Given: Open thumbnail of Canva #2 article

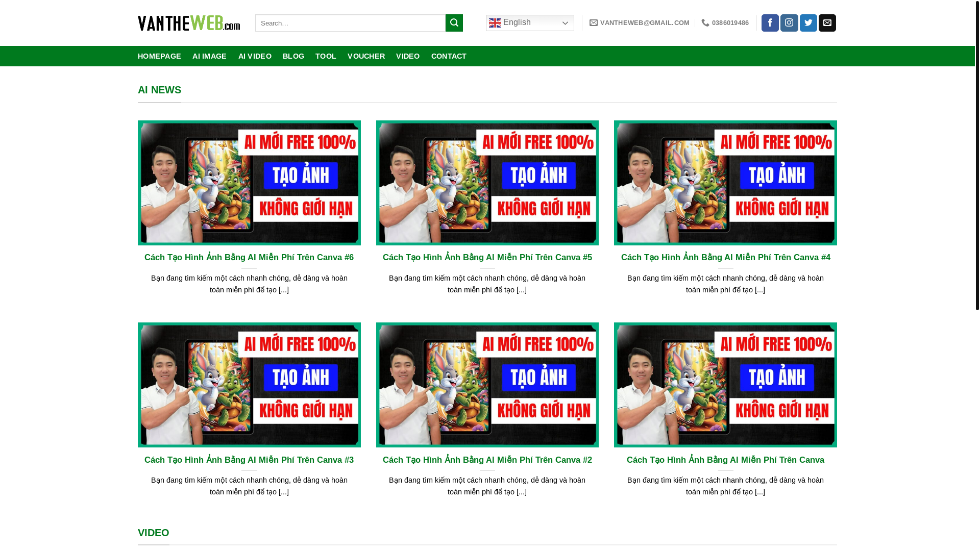Looking at the screenshot, I should pos(487,385).
